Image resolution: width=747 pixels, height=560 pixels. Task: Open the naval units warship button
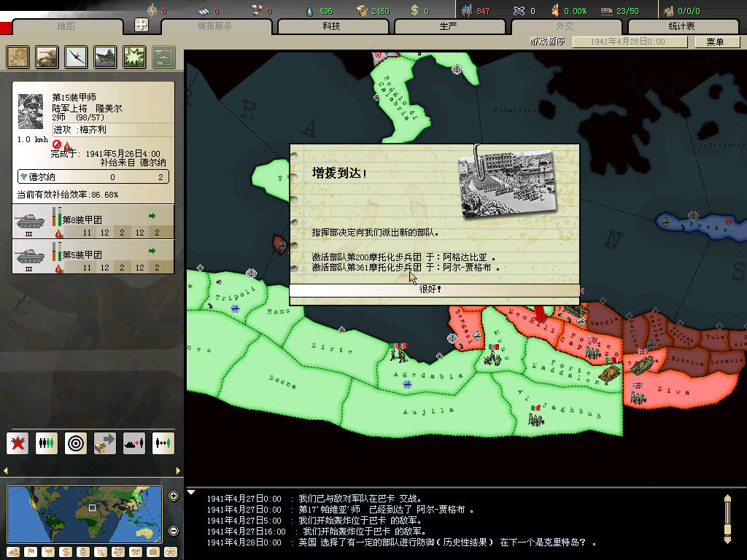pos(105,57)
